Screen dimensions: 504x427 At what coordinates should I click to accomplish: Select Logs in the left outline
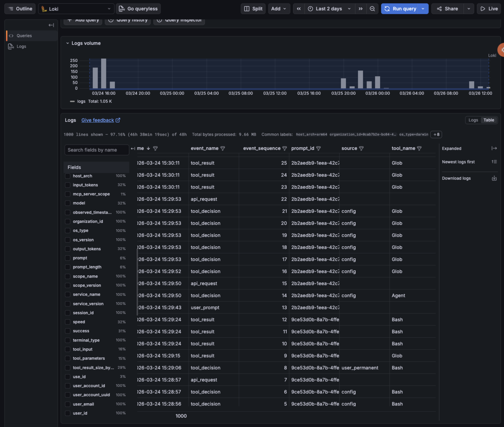coord(21,47)
